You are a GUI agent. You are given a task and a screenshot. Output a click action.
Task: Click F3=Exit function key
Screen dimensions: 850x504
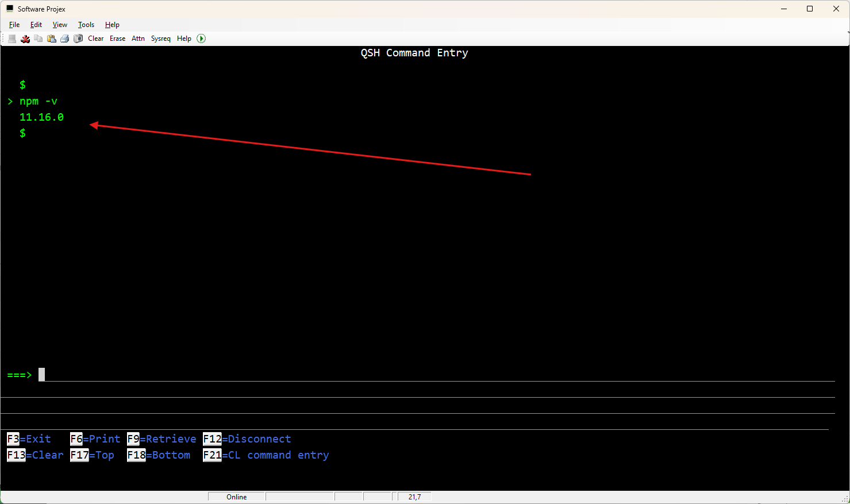click(29, 439)
